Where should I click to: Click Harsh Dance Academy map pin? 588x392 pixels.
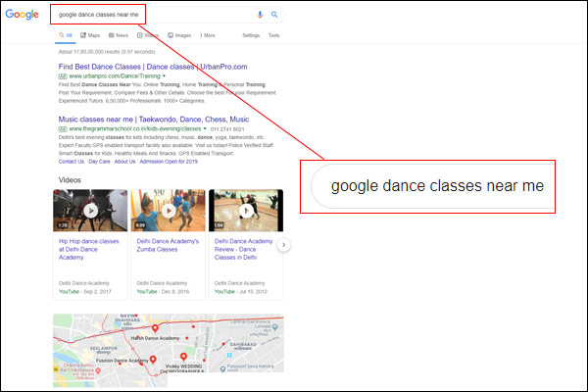tap(155, 329)
